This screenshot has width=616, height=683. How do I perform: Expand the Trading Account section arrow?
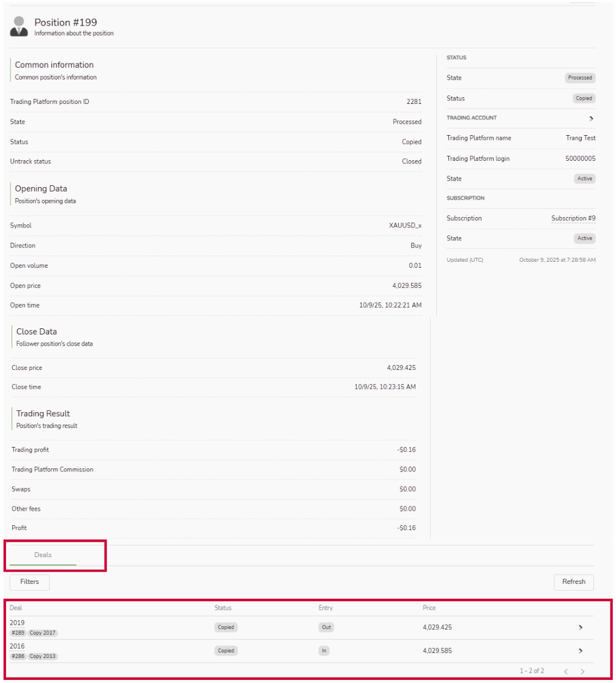click(x=591, y=118)
